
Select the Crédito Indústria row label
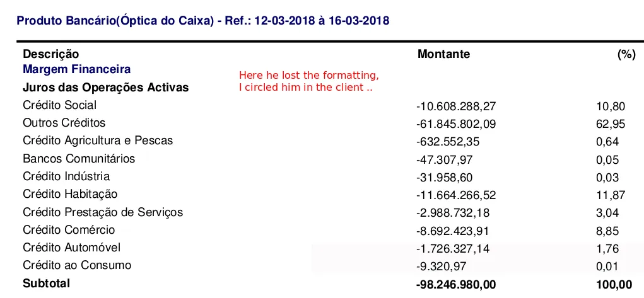(66, 176)
